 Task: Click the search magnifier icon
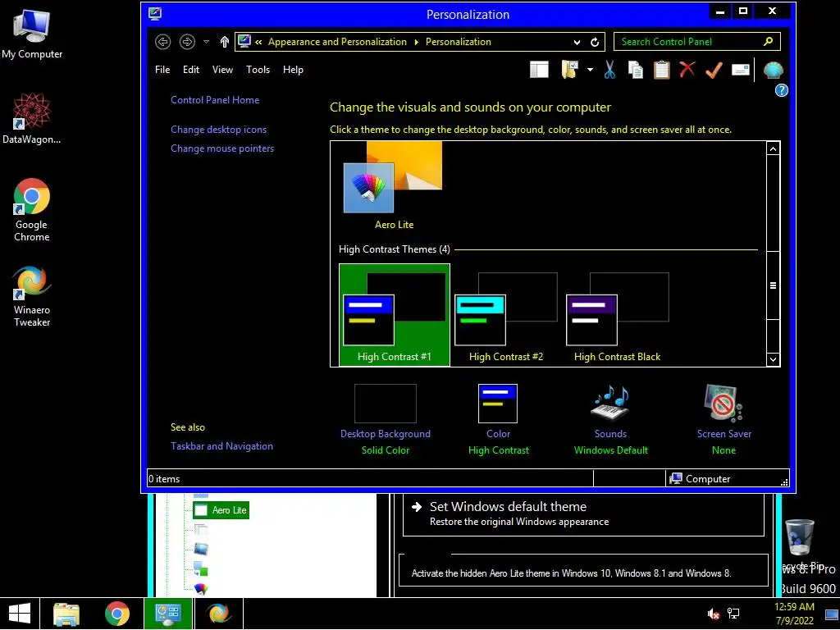pos(768,42)
